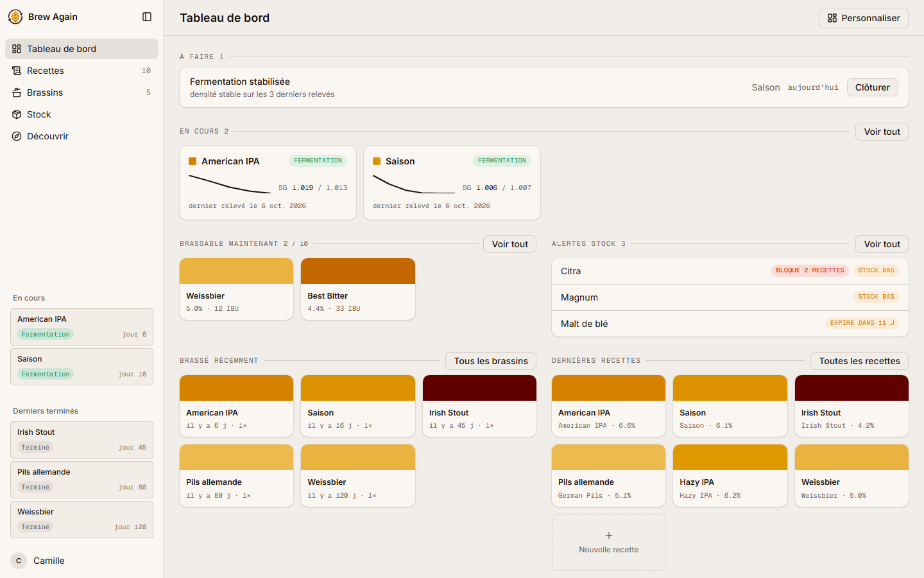
Task: Click Voir tout next to En cours
Action: point(882,132)
